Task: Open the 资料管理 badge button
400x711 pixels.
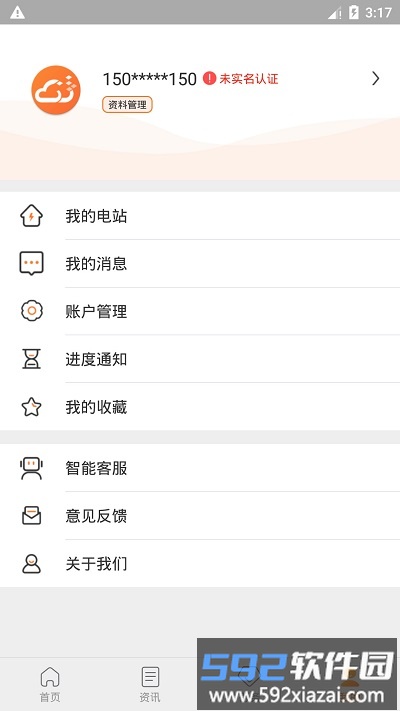Action: [x=127, y=105]
